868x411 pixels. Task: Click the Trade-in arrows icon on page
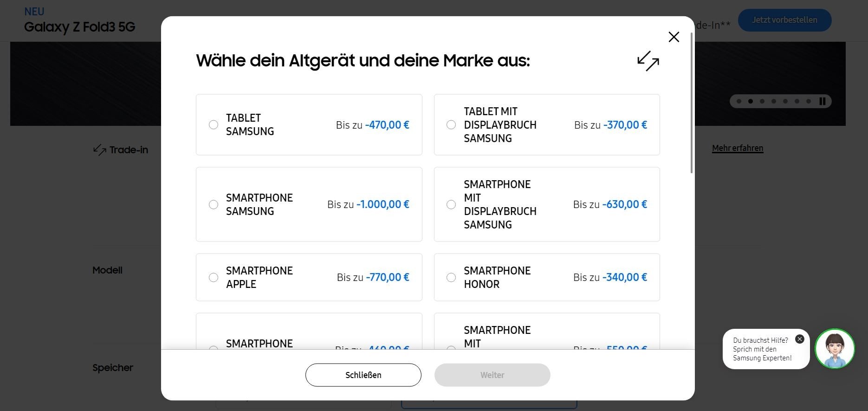(x=100, y=150)
